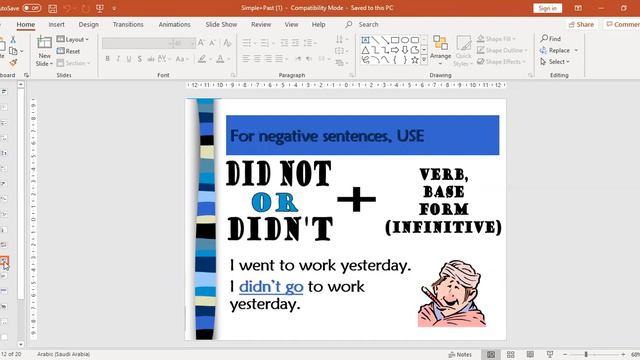Click the Save icon in title bar
This screenshot has width=640, height=360.
(52, 8)
